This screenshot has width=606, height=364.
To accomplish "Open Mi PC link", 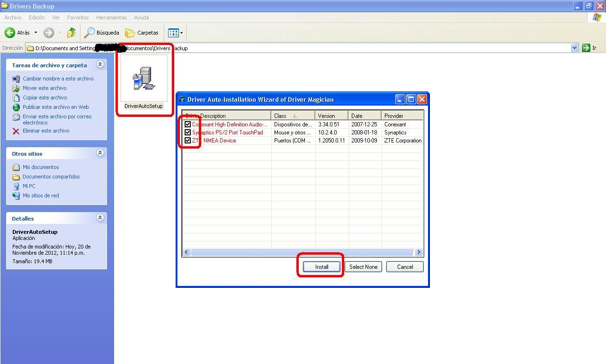I will click(29, 186).
